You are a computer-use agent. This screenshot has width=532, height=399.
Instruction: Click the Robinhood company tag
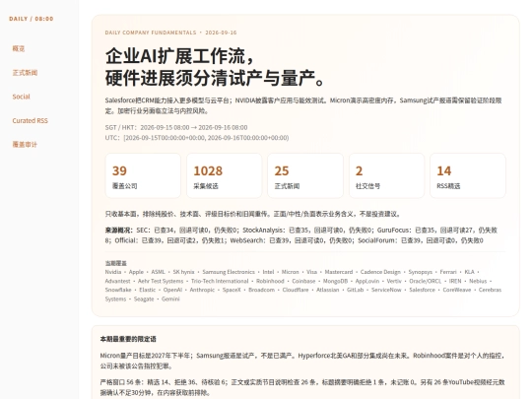coord(270,281)
